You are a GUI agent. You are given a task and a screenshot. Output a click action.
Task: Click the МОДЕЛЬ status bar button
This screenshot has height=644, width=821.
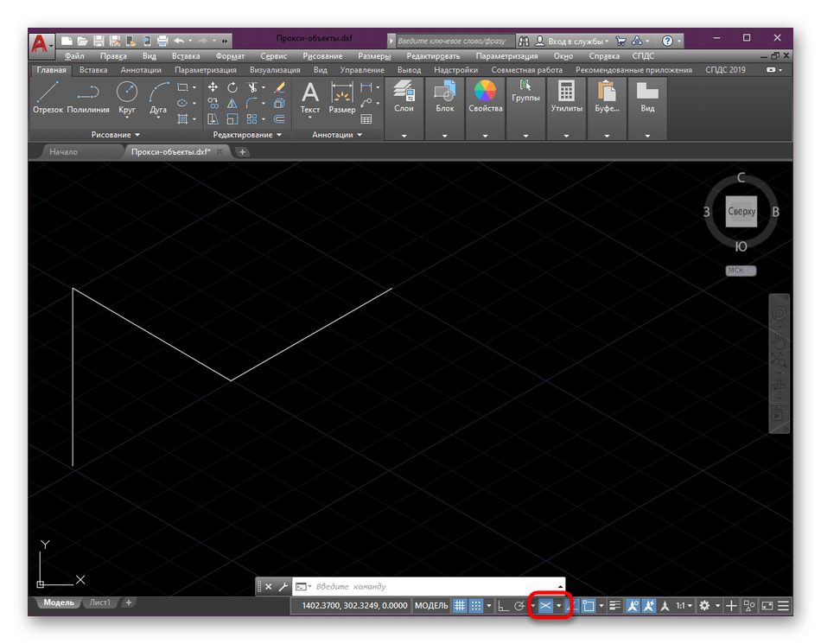point(431,606)
